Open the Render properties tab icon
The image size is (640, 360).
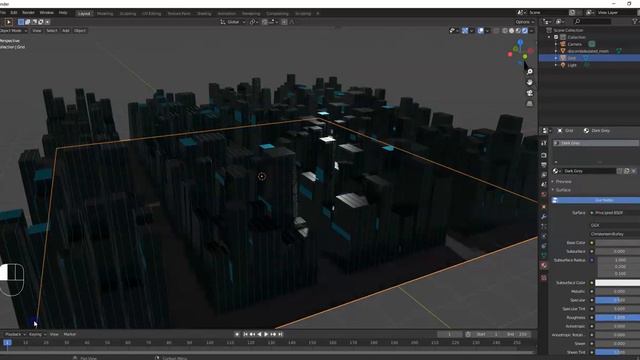pyautogui.click(x=544, y=156)
